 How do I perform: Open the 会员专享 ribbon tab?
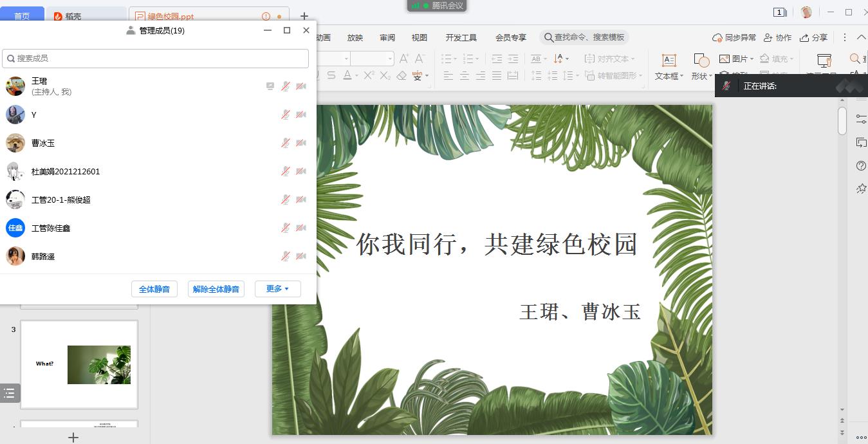(511, 37)
